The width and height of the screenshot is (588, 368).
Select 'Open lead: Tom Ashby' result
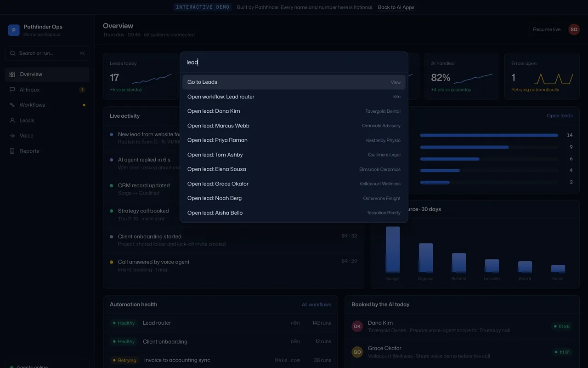[x=294, y=155]
